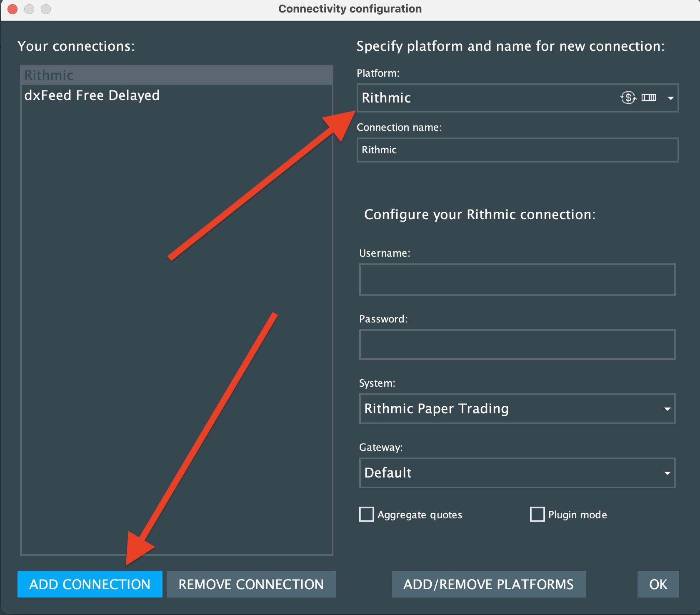Viewport: 700px width, 615px height.
Task: Open ADD/REMOVE PLATFORMS
Action: [x=488, y=584]
